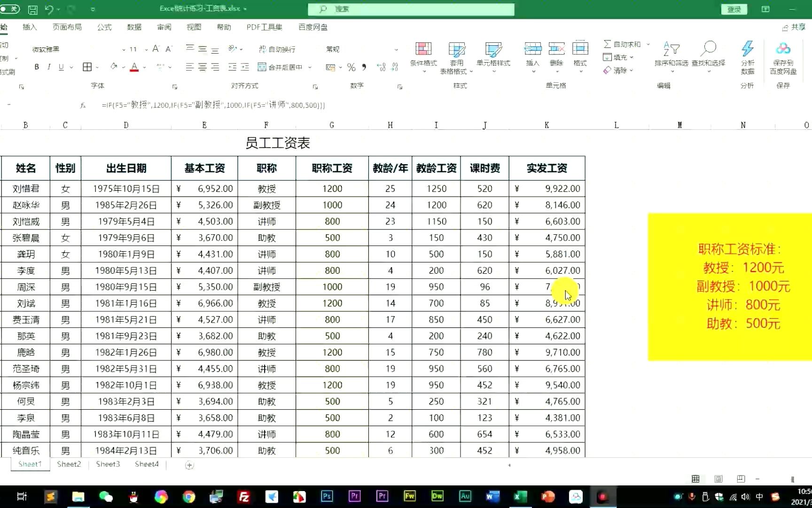Open the 视图 ribbon tab
Image resolution: width=812 pixels, height=508 pixels.
pos(194,27)
